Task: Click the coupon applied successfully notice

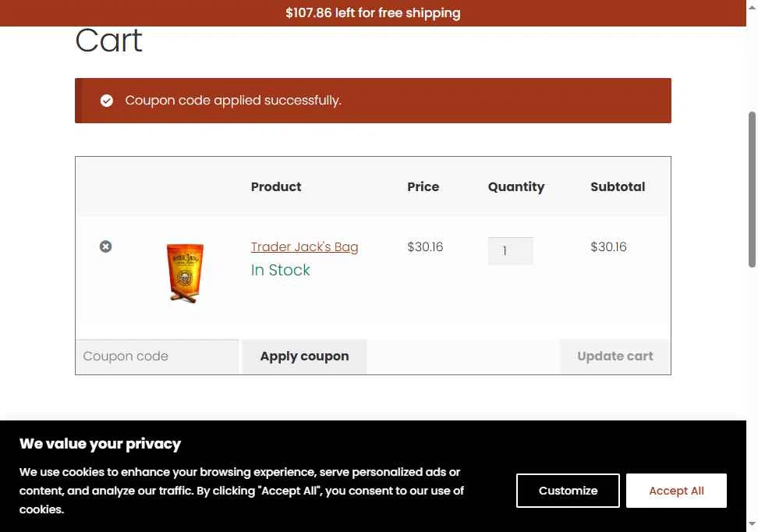Action: (x=373, y=101)
